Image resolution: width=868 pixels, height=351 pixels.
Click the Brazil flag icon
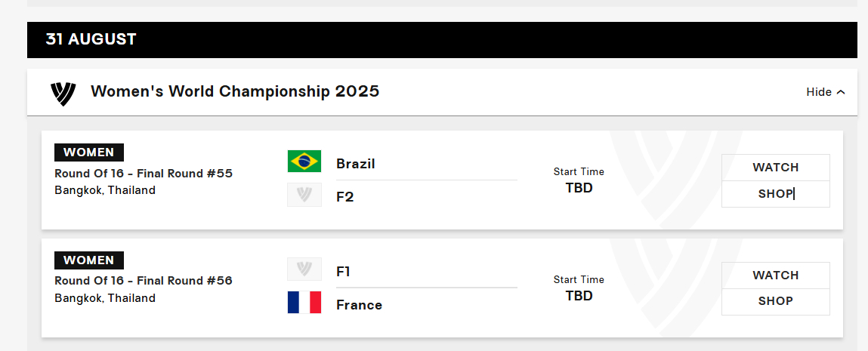[304, 162]
